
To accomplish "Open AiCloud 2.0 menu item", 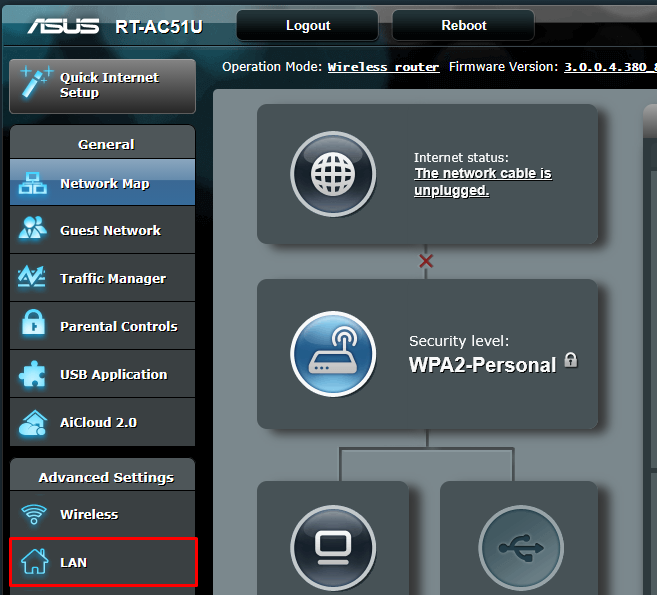I will point(102,422).
